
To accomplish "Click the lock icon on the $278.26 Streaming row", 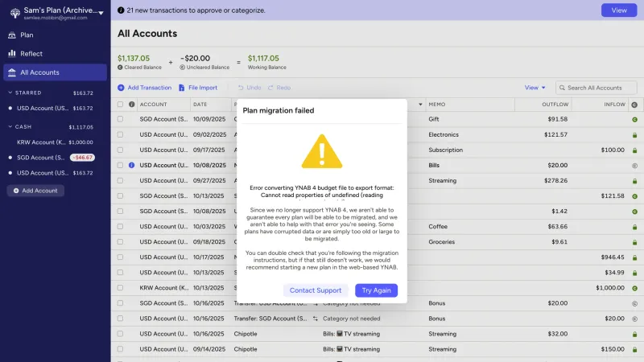I will pyautogui.click(x=634, y=181).
